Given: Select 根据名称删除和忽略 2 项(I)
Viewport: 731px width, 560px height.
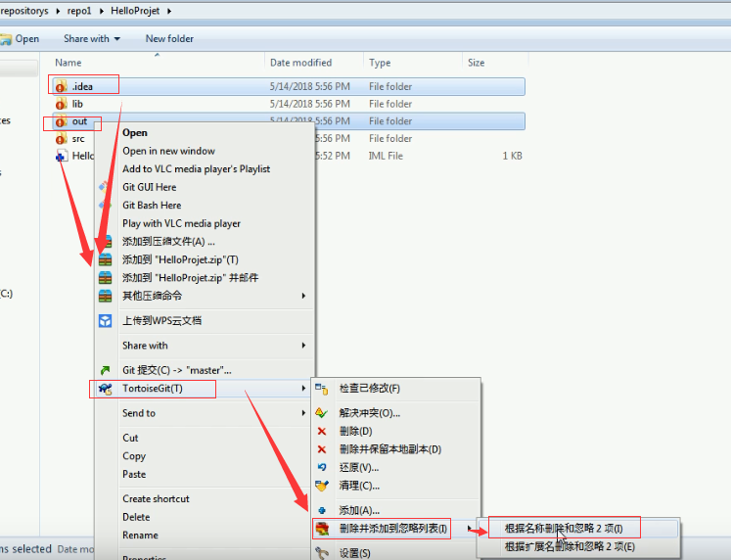Looking at the screenshot, I should click(x=564, y=529).
